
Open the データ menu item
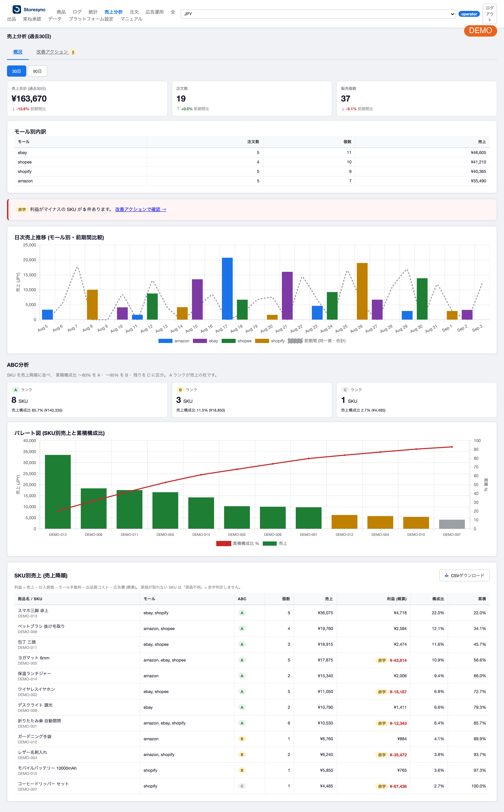click(x=55, y=19)
